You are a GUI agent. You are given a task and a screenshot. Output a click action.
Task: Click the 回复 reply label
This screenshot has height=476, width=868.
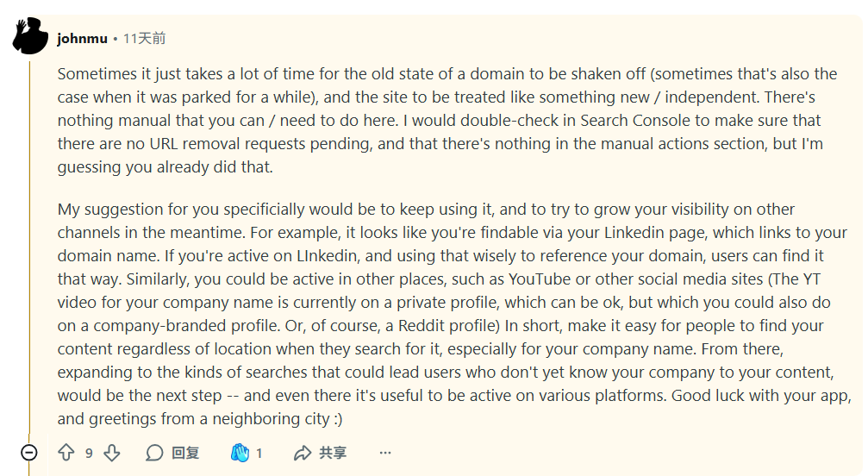185,453
